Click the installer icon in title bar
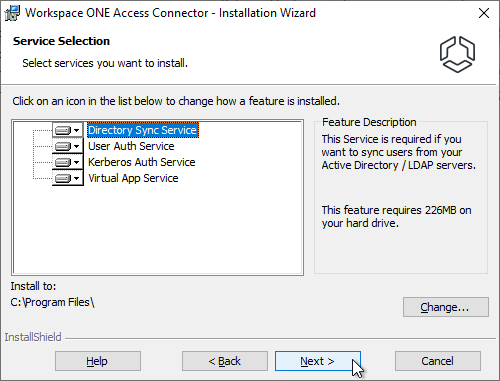 click(x=12, y=13)
